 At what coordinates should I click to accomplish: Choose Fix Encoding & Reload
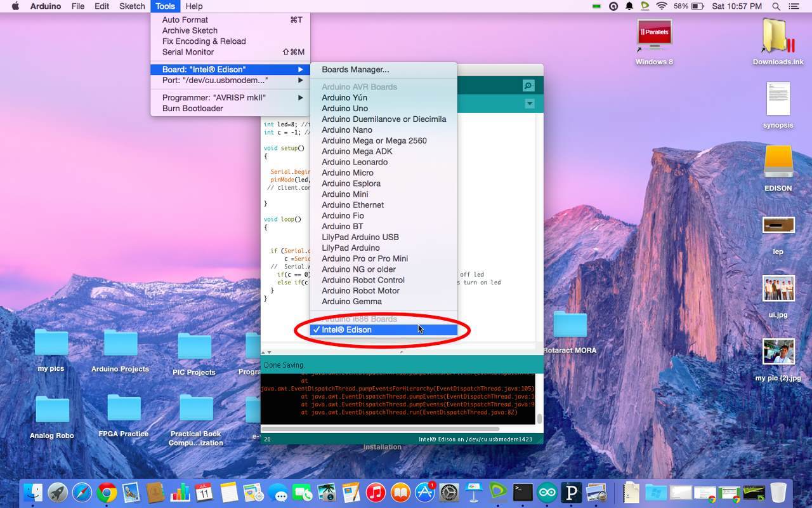tap(230, 41)
